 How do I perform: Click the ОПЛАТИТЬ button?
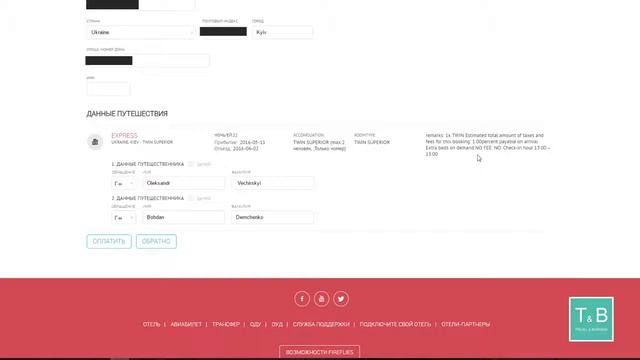coord(109,242)
